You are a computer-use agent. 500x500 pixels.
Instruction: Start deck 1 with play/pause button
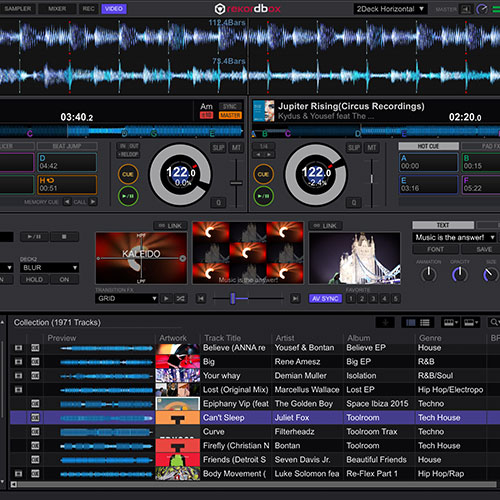[x=128, y=196]
